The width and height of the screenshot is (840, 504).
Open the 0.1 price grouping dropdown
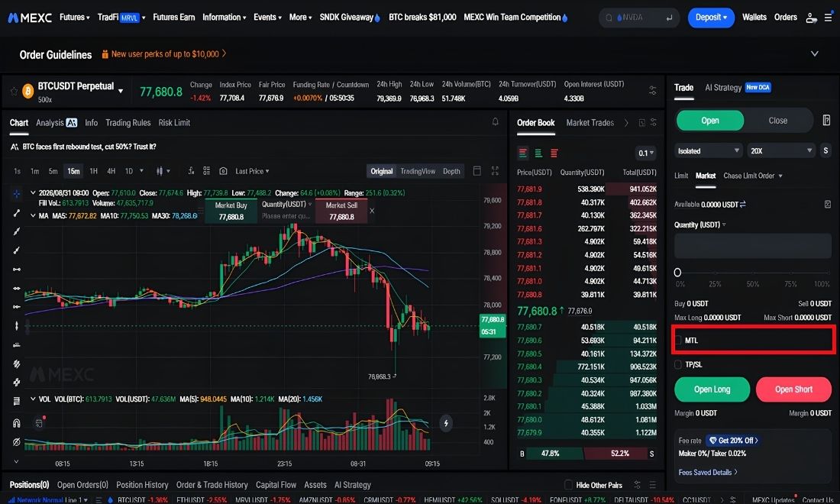click(x=645, y=153)
